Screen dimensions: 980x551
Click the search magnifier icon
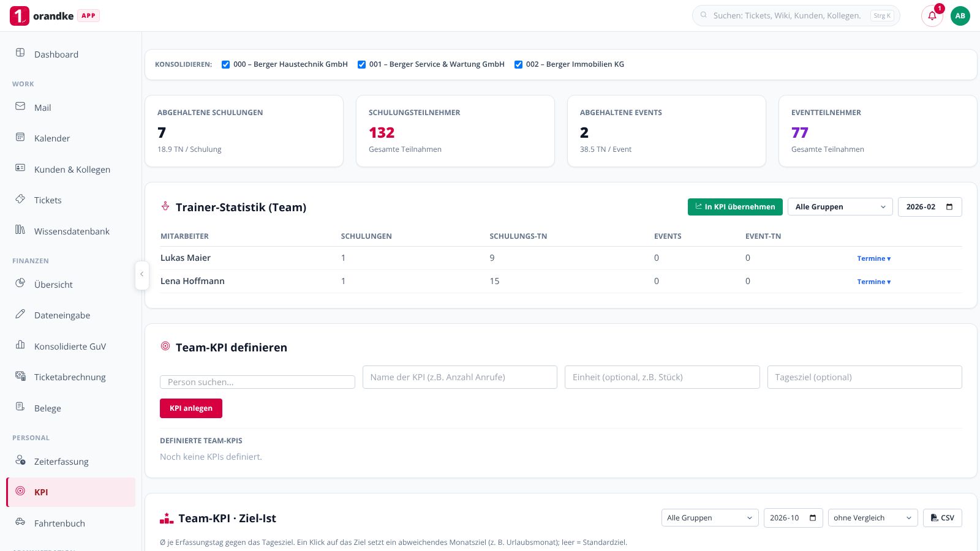(704, 15)
